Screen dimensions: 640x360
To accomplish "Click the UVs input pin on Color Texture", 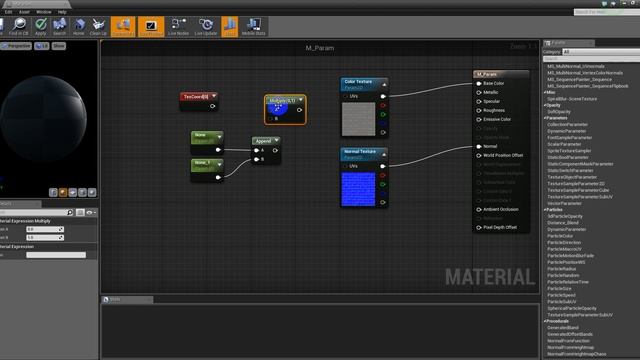I will click(346, 96).
